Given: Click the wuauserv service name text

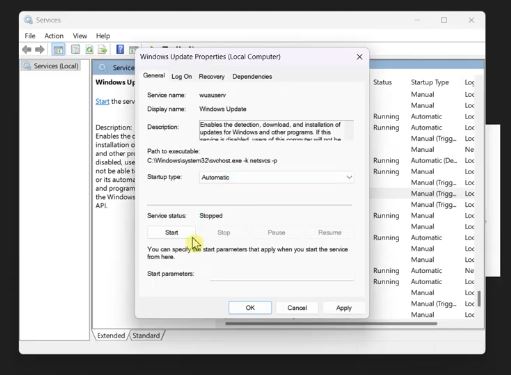Looking at the screenshot, I should 212,95.
